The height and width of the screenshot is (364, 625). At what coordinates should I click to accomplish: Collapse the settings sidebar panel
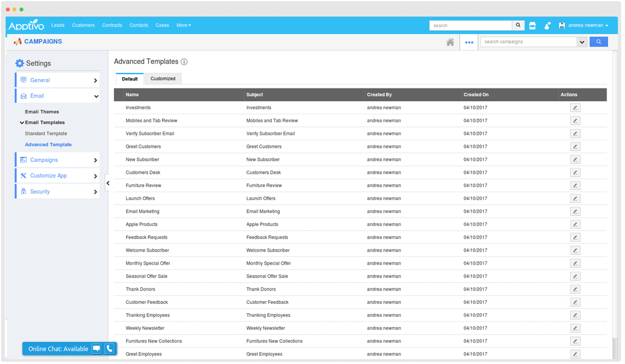(x=108, y=183)
